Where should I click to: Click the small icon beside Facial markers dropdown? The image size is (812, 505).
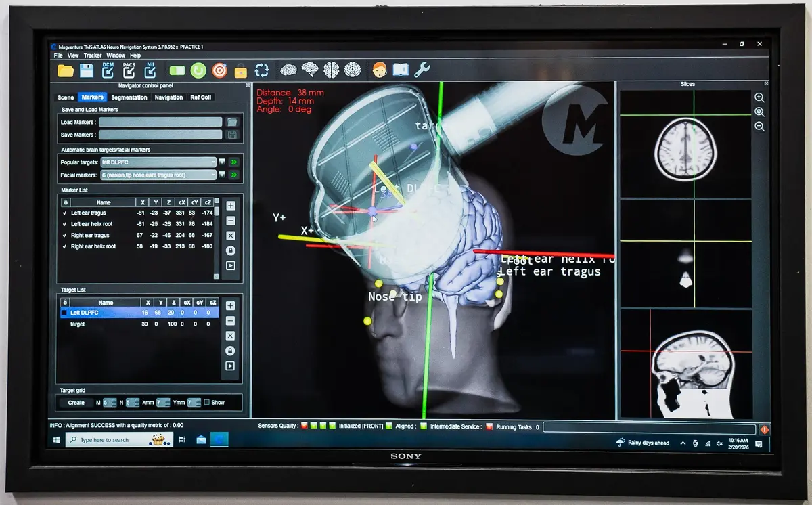click(x=222, y=175)
